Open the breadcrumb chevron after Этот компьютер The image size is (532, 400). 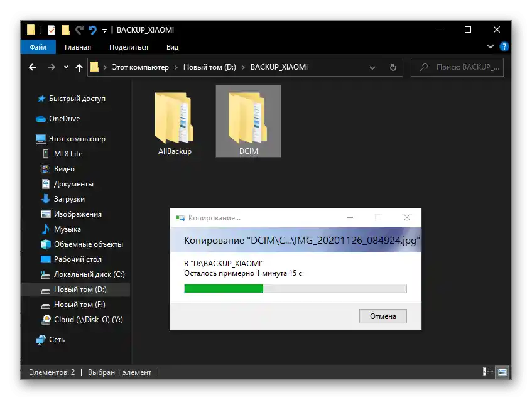click(x=176, y=68)
